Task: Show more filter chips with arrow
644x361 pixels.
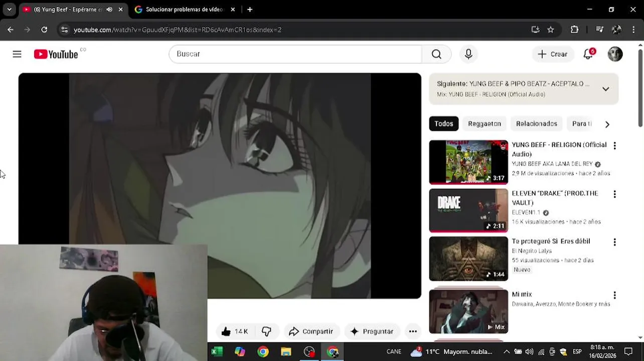Action: [607, 124]
